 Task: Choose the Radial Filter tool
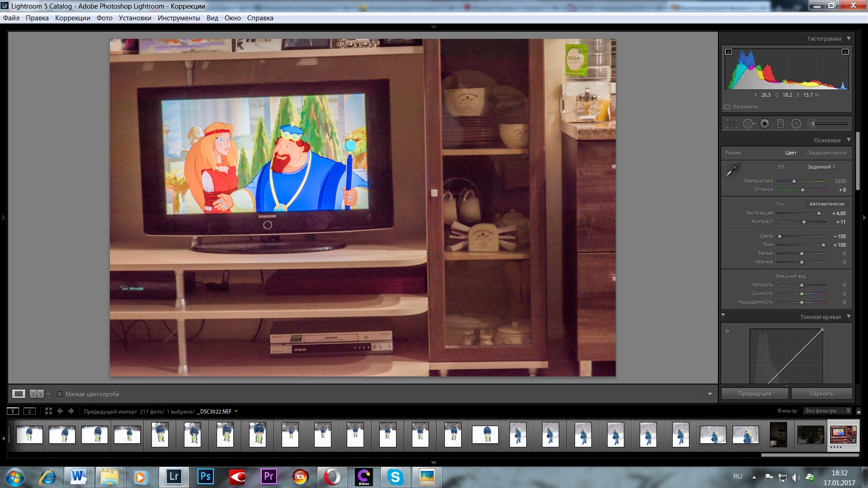tap(796, 124)
